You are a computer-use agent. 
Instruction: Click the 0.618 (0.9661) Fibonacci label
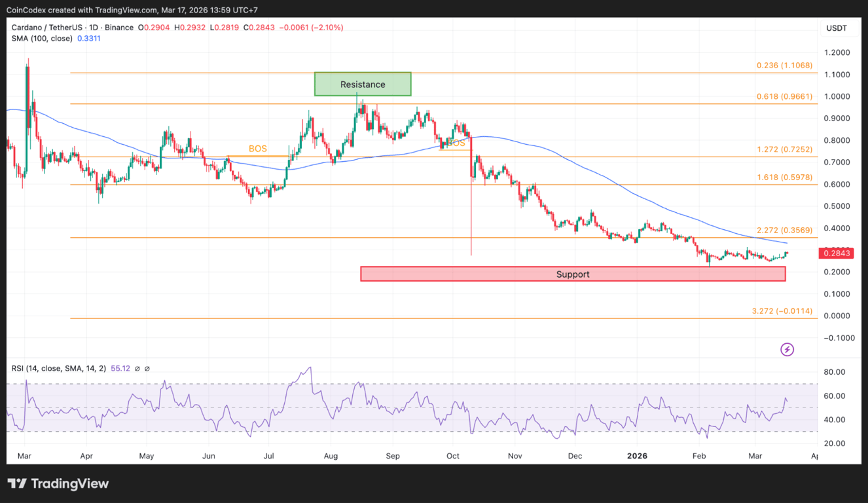[784, 96]
